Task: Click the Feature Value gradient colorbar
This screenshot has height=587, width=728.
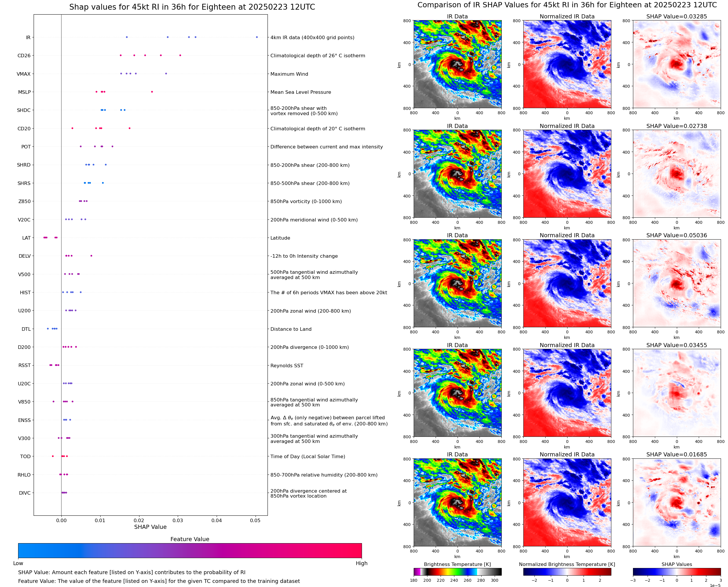Action: [x=190, y=550]
